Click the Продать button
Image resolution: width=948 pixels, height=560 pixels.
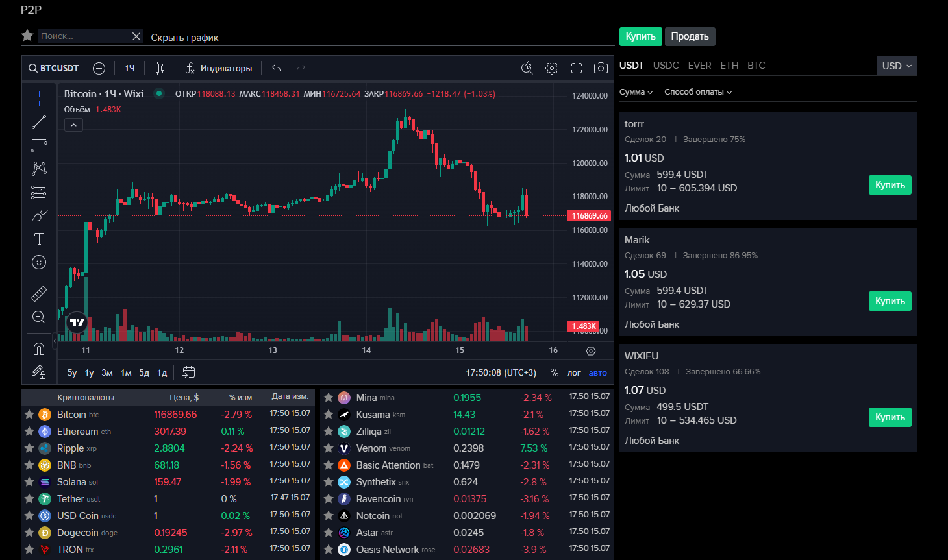[690, 36]
